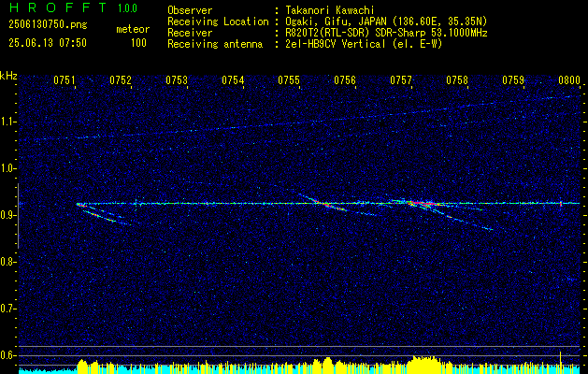This screenshot has height=374, width=588.
Task: Click the timestamp 25.06.13 07:50
Action: click(x=48, y=43)
